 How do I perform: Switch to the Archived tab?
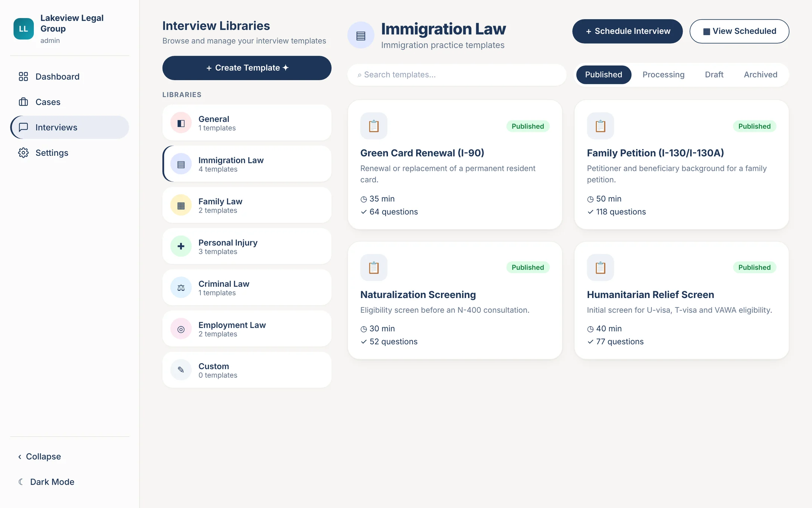tap(760, 75)
